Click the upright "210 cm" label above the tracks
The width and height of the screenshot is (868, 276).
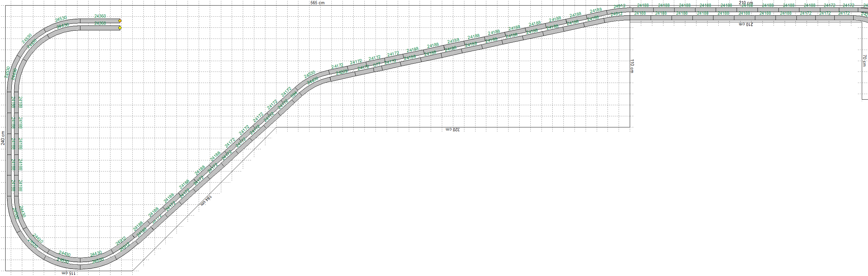(746, 3)
